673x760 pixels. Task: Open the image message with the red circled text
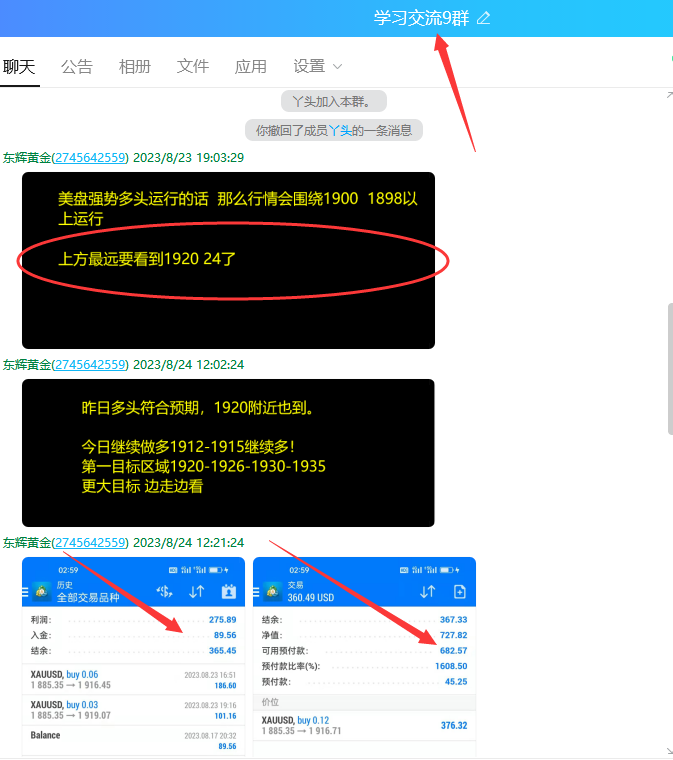click(228, 260)
